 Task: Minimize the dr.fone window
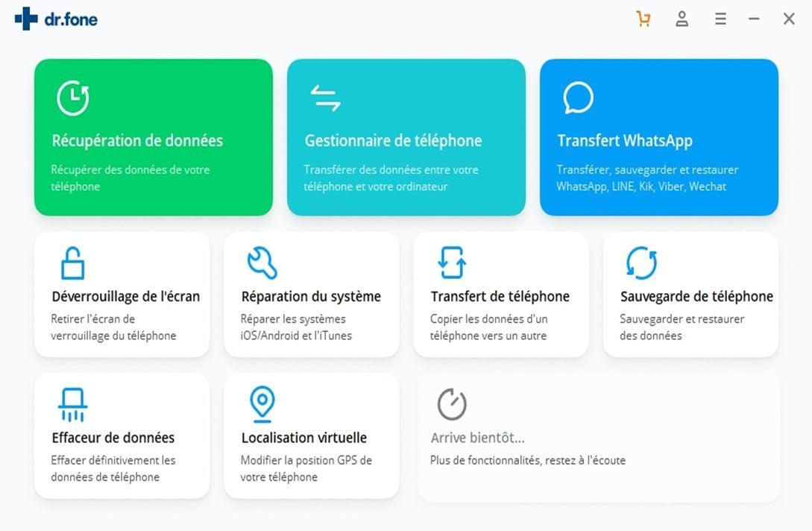coord(754,19)
